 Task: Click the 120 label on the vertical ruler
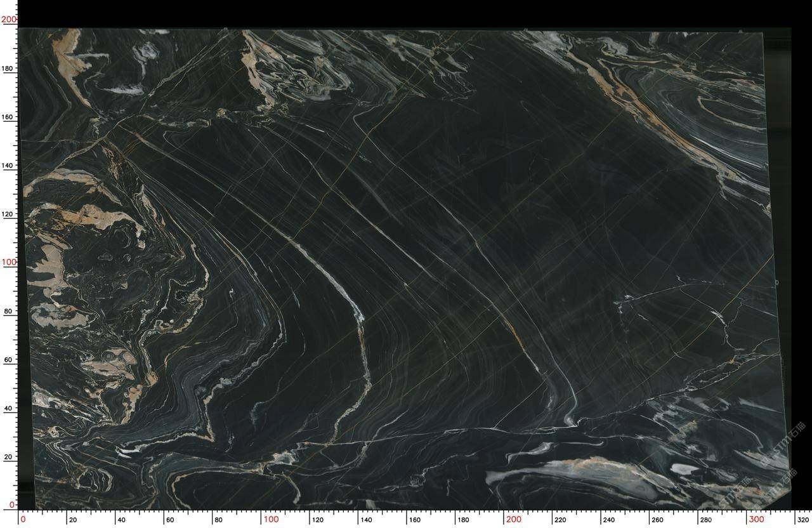(8, 214)
